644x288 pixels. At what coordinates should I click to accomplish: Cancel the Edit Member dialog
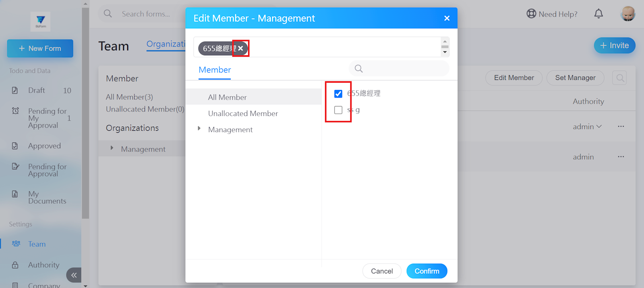coord(381,271)
